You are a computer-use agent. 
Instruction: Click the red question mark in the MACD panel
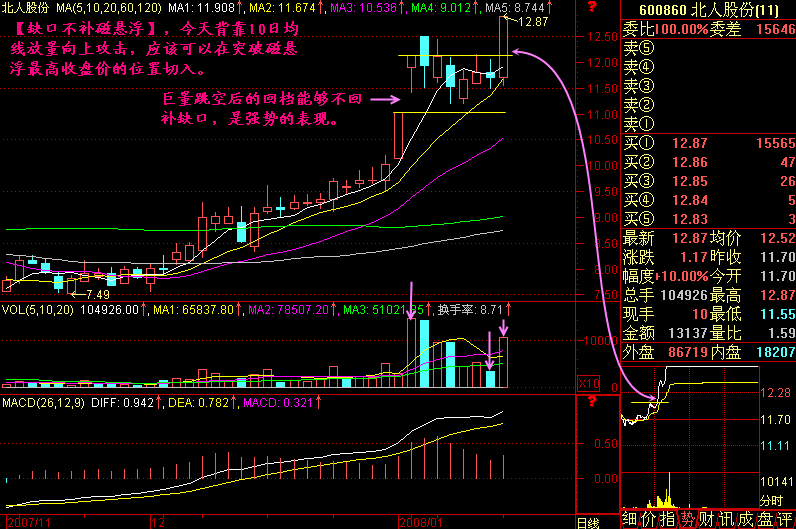point(592,402)
